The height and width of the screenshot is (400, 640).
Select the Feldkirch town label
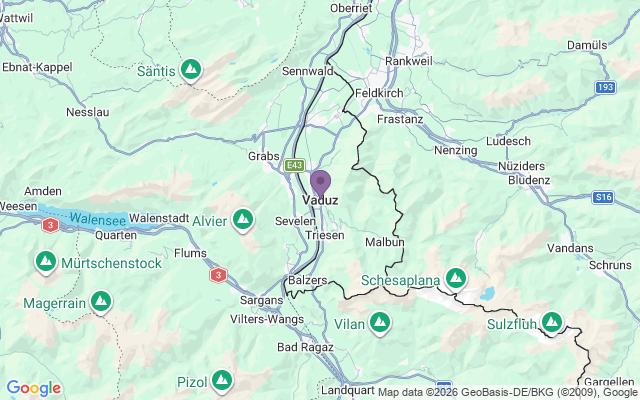coord(379,93)
